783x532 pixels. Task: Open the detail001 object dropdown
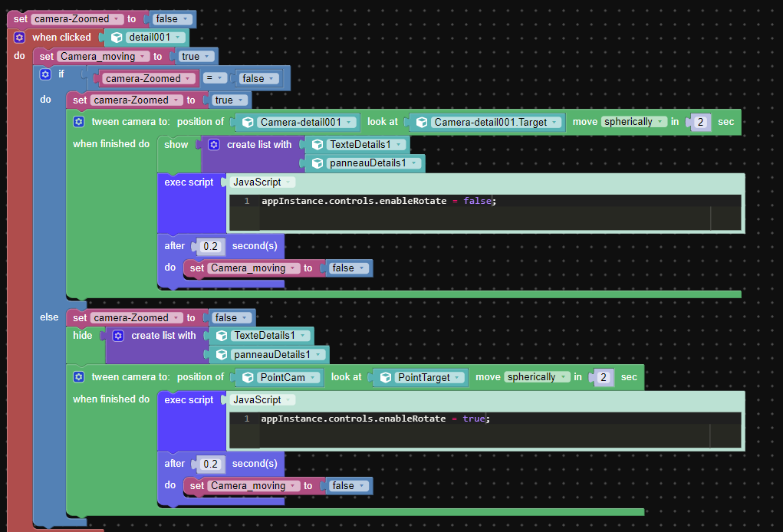154,38
